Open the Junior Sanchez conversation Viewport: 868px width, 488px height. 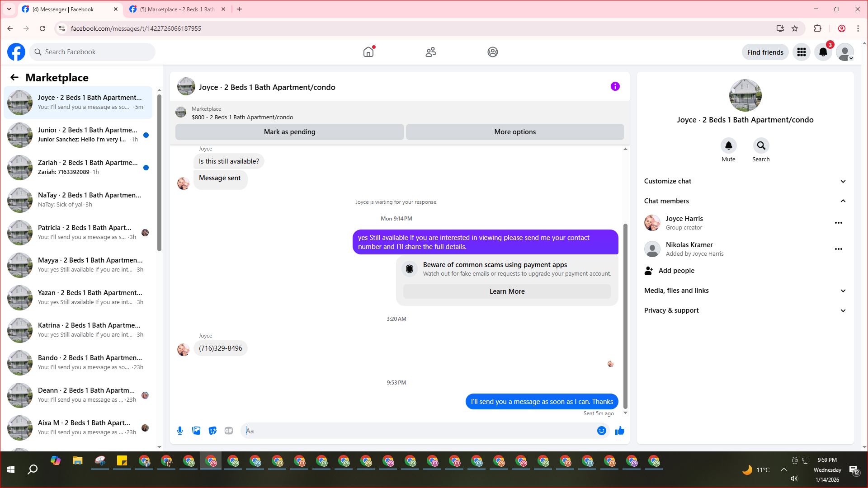pyautogui.click(x=79, y=135)
